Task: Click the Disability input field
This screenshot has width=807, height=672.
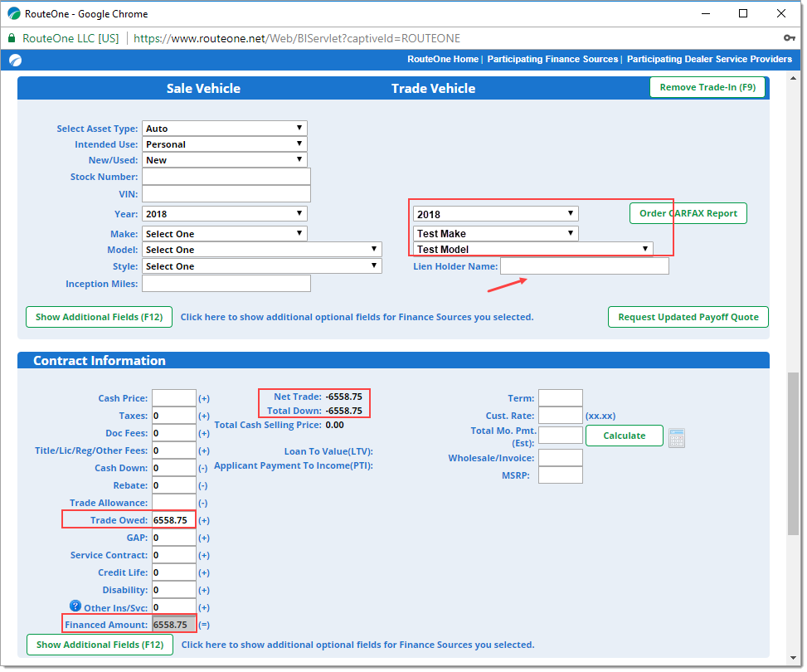Action: click(x=174, y=590)
